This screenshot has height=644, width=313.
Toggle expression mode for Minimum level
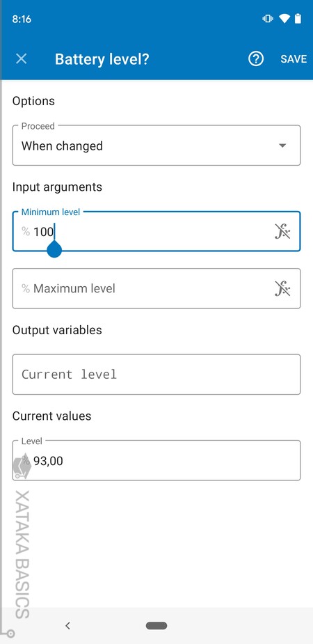(282, 232)
